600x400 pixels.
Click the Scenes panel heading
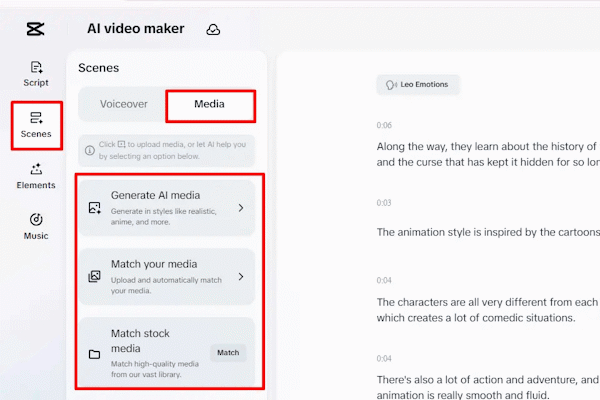98,68
